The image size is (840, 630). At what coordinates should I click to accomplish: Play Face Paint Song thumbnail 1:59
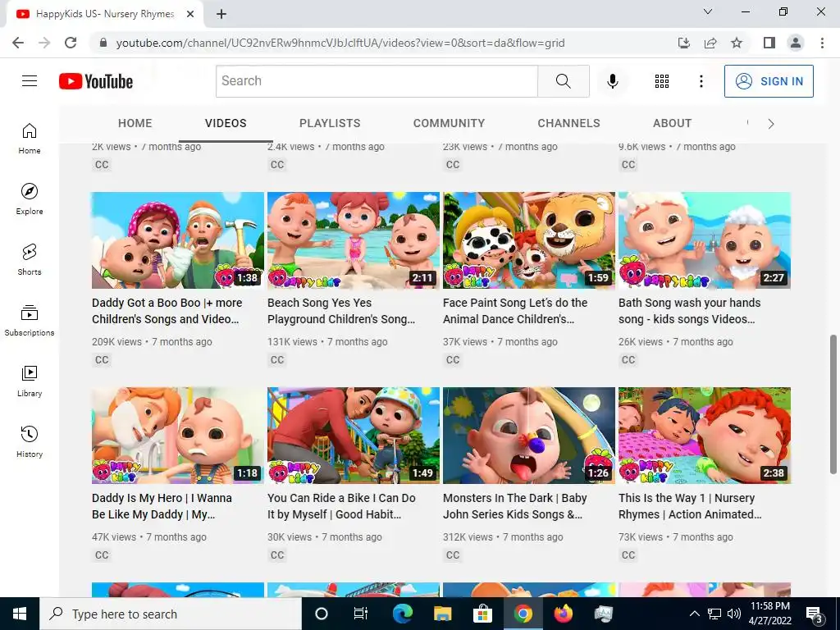pyautogui.click(x=529, y=240)
